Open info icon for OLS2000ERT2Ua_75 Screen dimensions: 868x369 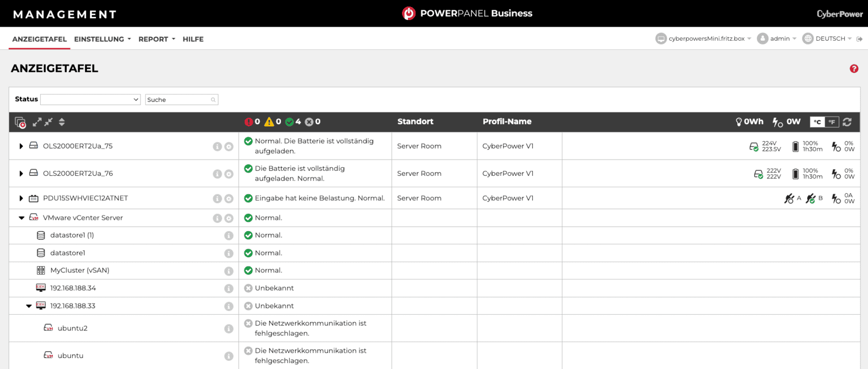(x=217, y=147)
